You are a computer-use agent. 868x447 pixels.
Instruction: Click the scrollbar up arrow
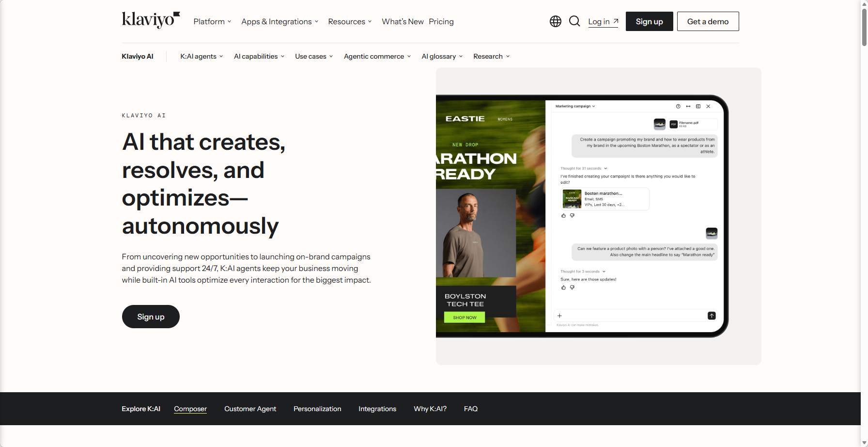[x=864, y=4]
